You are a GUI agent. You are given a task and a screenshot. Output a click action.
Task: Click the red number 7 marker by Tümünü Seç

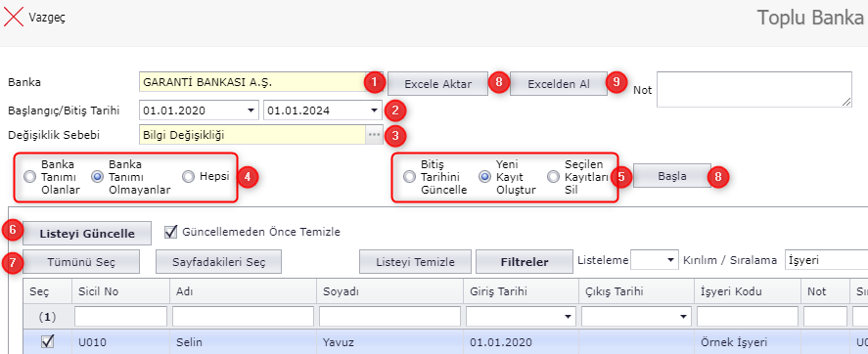pyautogui.click(x=12, y=262)
